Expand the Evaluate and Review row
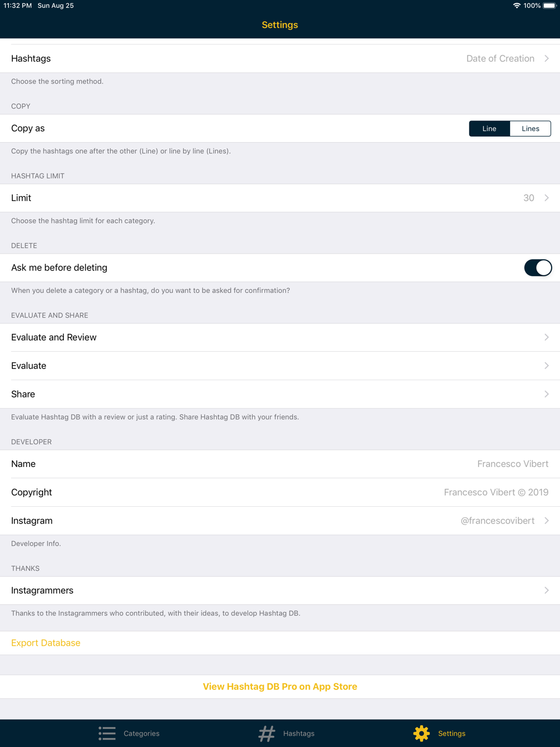This screenshot has width=560, height=747. coord(280,337)
